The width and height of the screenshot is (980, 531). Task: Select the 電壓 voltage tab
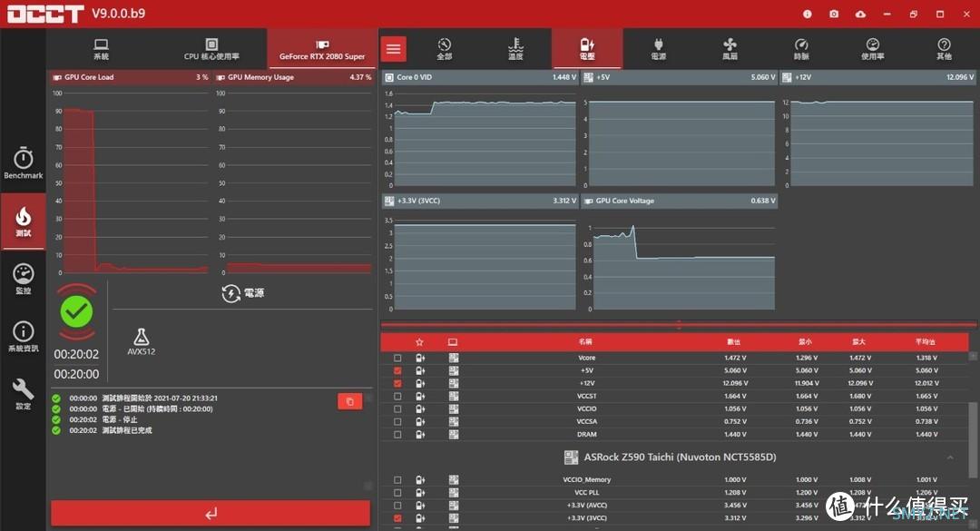587,49
